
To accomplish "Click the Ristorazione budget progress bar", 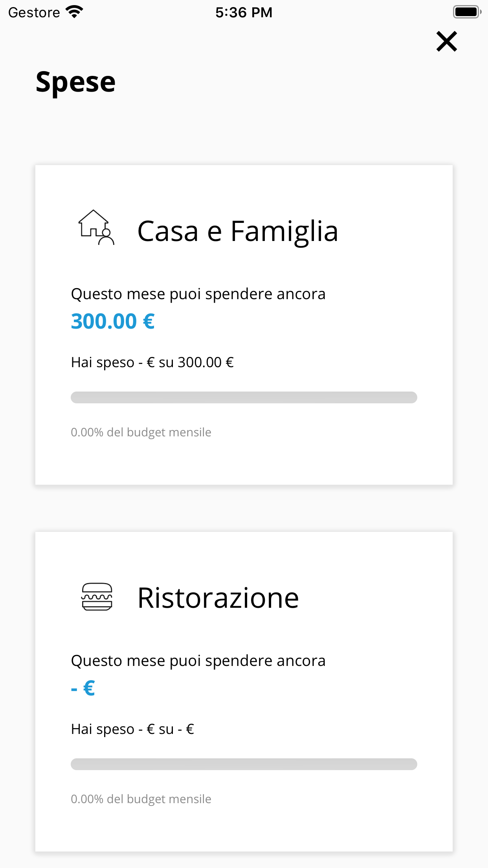I will [244, 764].
